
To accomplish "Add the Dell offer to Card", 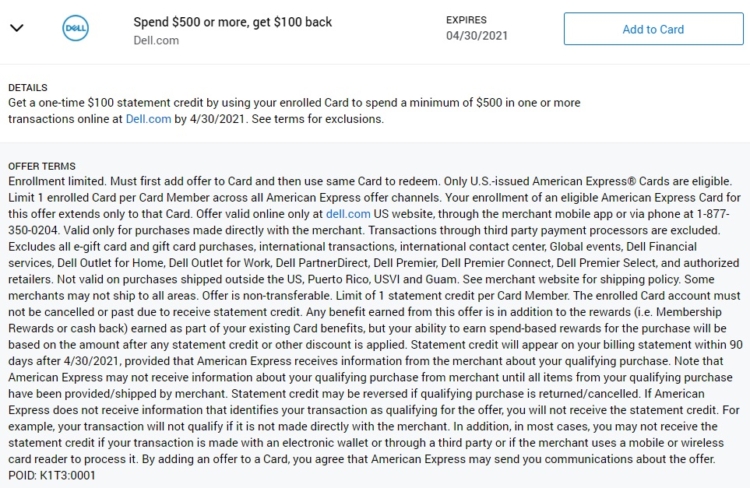I will pyautogui.click(x=653, y=29).
